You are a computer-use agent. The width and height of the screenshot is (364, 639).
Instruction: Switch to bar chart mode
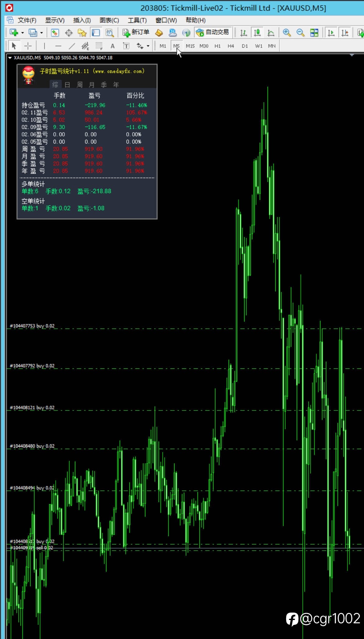244,32
